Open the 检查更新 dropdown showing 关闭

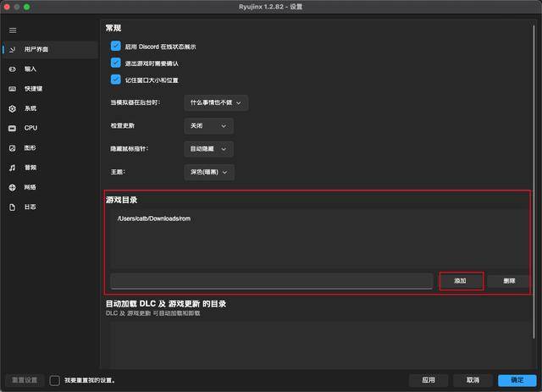pyautogui.click(x=209, y=126)
